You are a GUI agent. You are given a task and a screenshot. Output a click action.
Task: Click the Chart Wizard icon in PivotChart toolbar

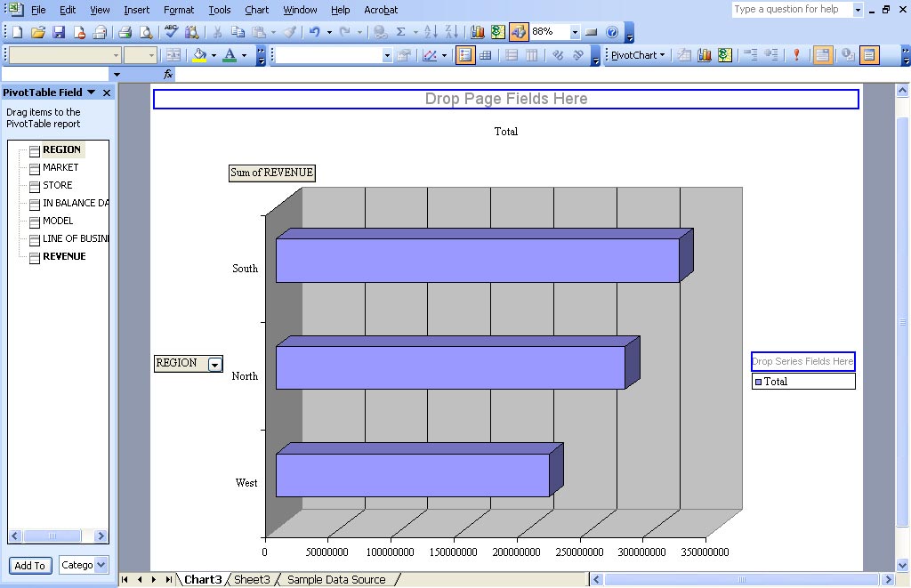point(705,55)
